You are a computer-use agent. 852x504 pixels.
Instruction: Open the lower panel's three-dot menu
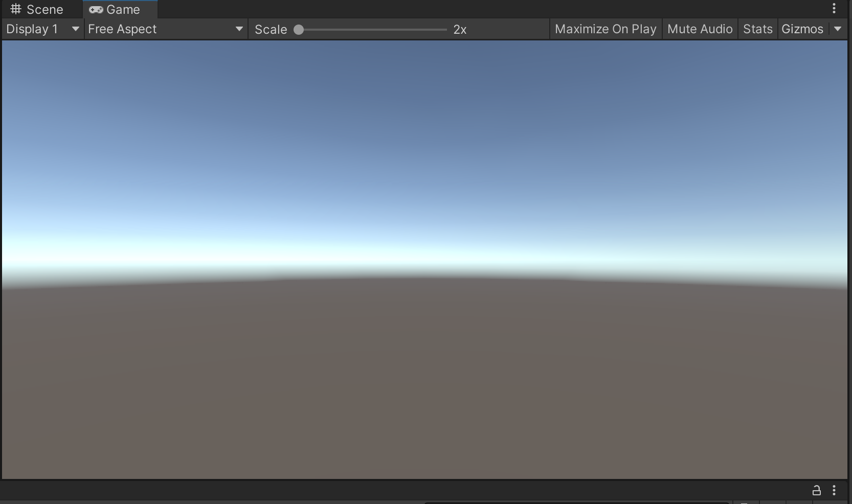click(834, 491)
